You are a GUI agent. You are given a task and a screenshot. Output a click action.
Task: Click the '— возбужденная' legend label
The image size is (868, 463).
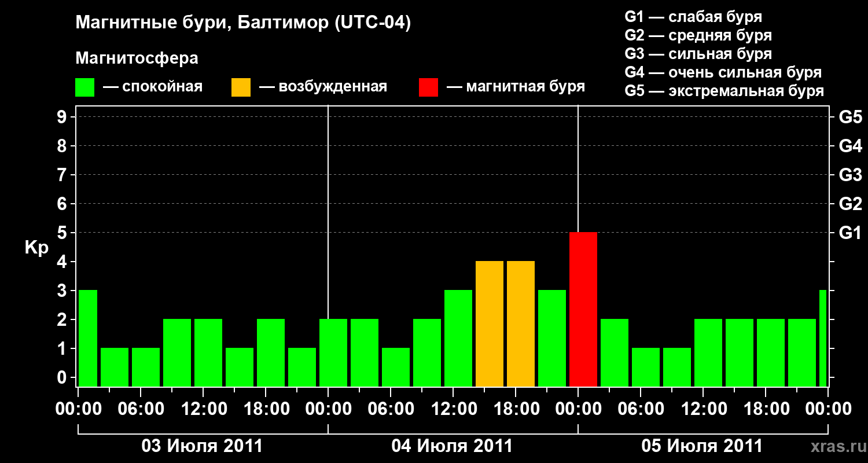point(323,87)
